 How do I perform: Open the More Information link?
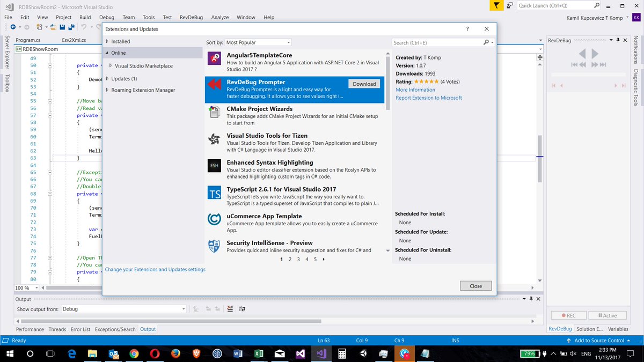(415, 90)
